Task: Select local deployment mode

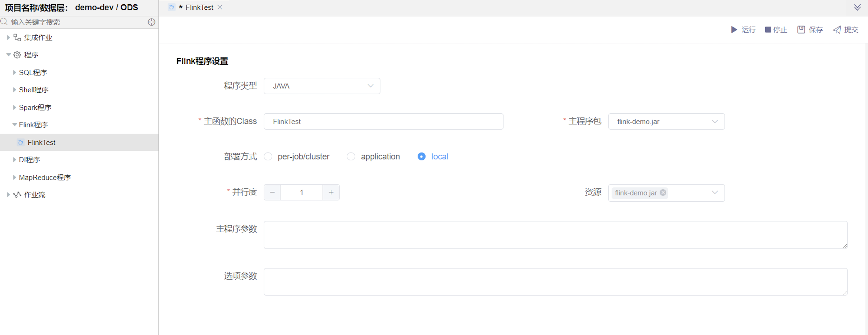Action: [x=421, y=157]
